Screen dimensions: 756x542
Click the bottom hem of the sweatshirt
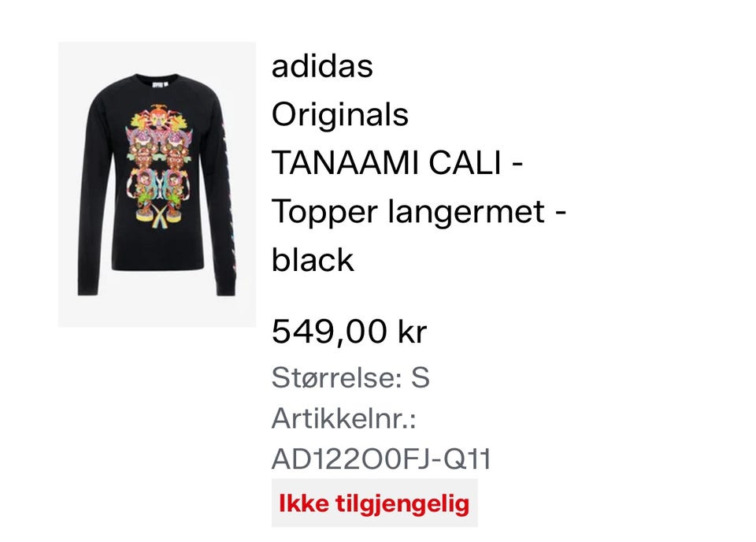point(157,264)
